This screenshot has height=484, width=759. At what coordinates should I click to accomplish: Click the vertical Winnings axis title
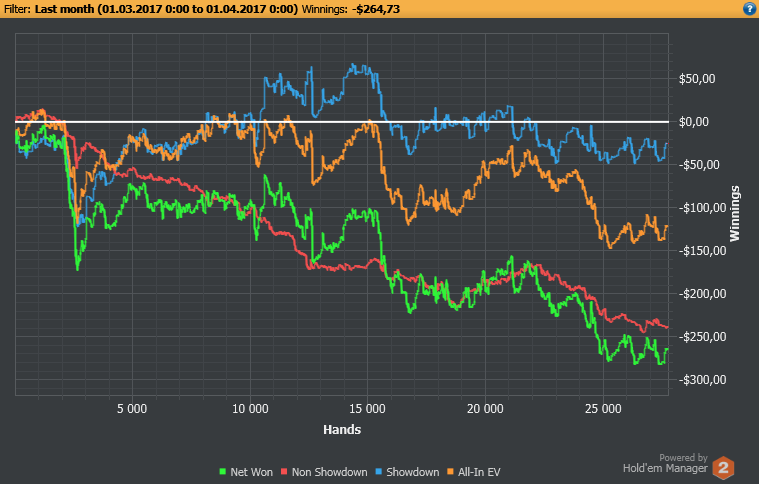pos(735,213)
